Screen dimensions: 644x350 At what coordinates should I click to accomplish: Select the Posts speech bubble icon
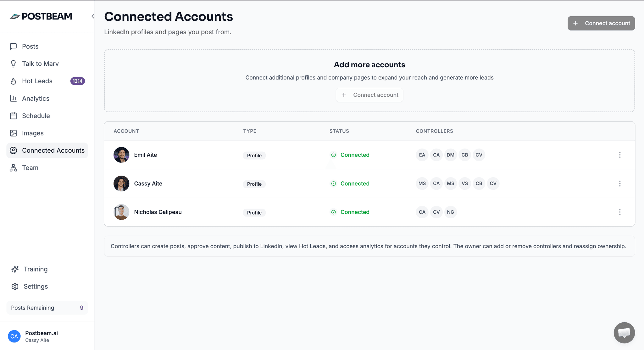click(x=13, y=46)
